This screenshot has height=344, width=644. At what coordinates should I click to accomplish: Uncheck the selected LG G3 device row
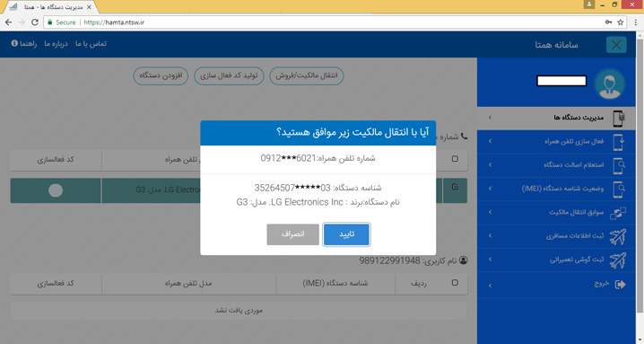455,187
